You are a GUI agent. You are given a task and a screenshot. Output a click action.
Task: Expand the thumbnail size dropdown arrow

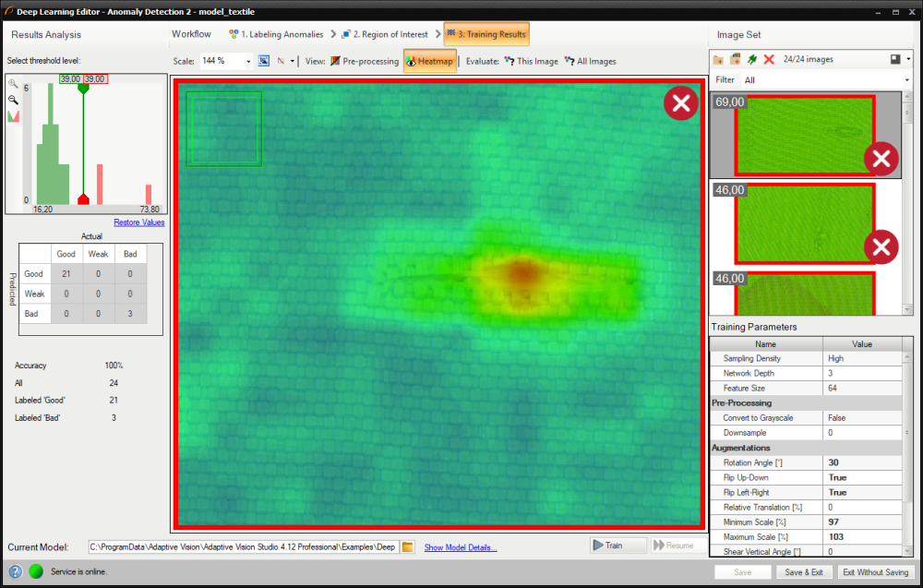coord(908,60)
